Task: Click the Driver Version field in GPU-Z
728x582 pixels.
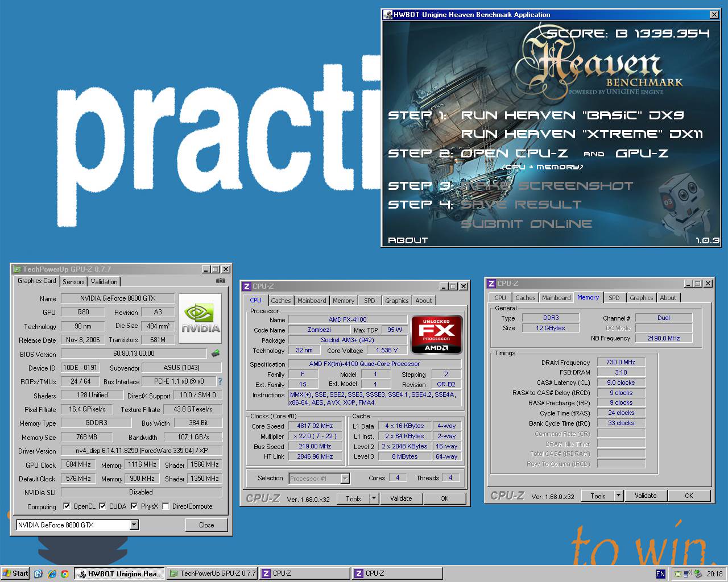Action: coord(141,451)
